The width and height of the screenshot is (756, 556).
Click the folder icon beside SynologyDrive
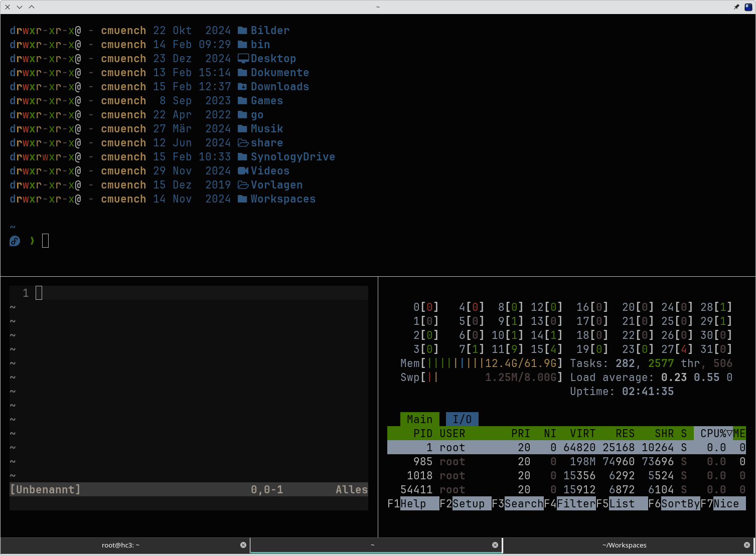pos(242,157)
